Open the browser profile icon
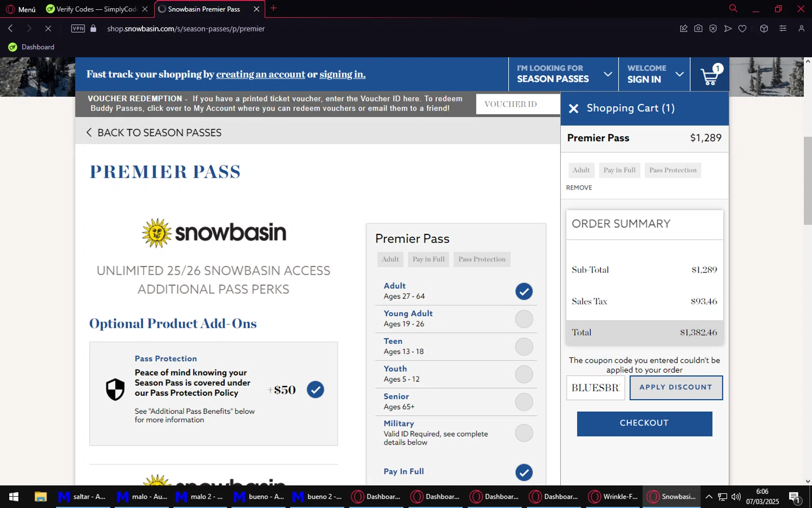 click(x=801, y=29)
